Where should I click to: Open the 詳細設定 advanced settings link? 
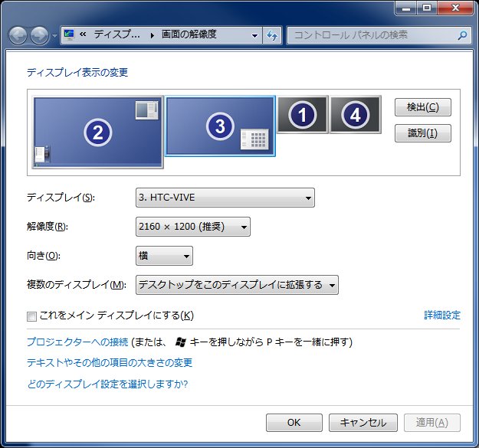point(442,316)
